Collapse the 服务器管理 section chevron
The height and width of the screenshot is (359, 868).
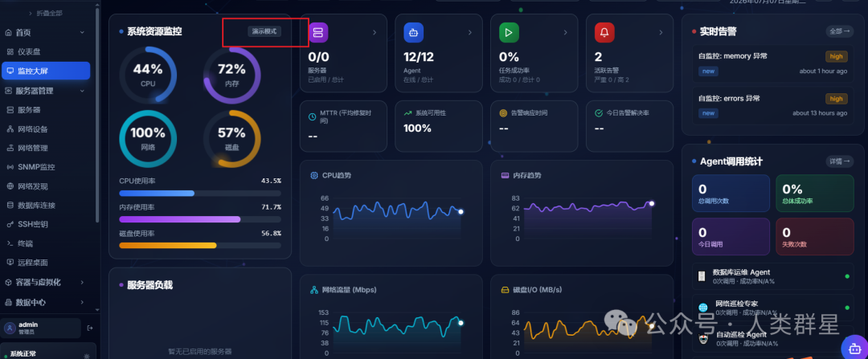click(82, 91)
